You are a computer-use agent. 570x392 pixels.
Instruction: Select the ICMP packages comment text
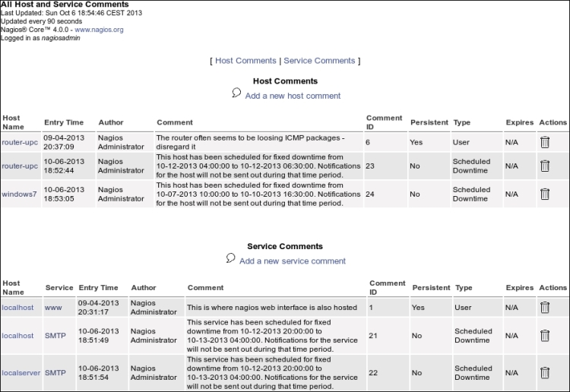(250, 142)
